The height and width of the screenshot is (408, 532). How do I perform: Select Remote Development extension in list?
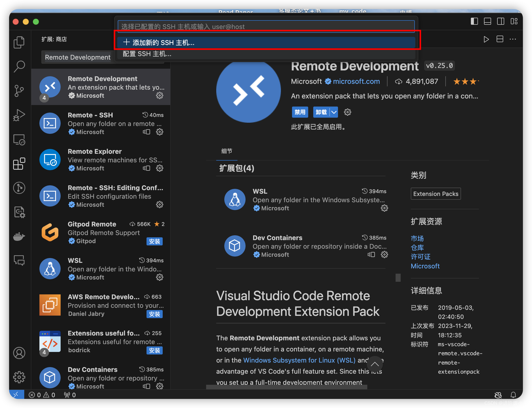coord(101,87)
